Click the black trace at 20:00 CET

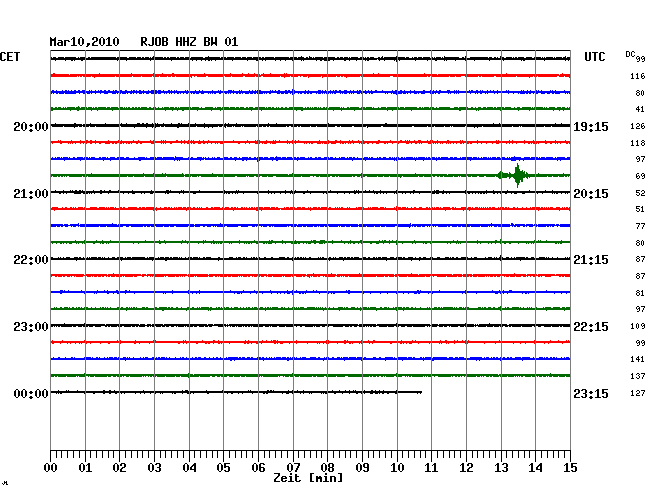pos(310,125)
